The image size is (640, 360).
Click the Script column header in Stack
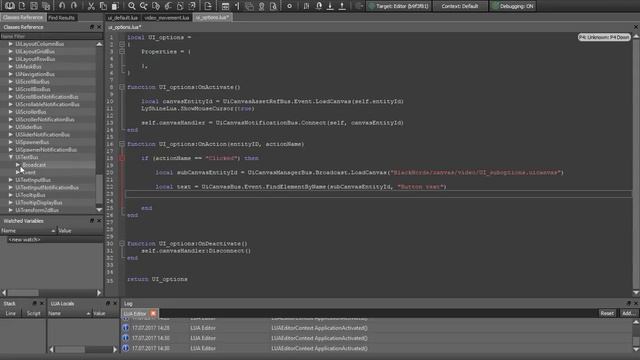click(x=33, y=313)
